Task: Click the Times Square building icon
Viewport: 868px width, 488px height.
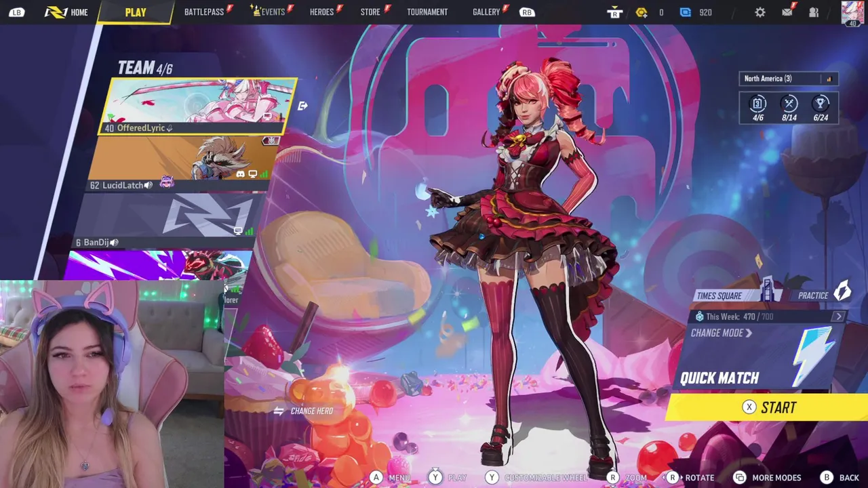Action: 768,289
